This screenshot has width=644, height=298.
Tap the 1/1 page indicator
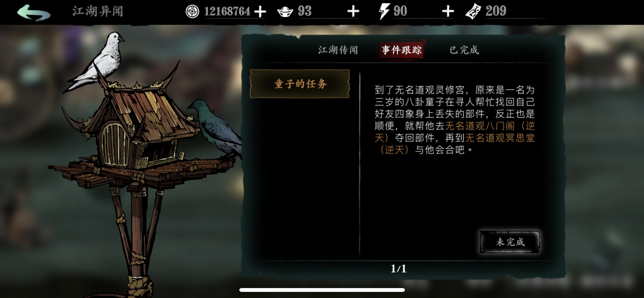pyautogui.click(x=399, y=269)
